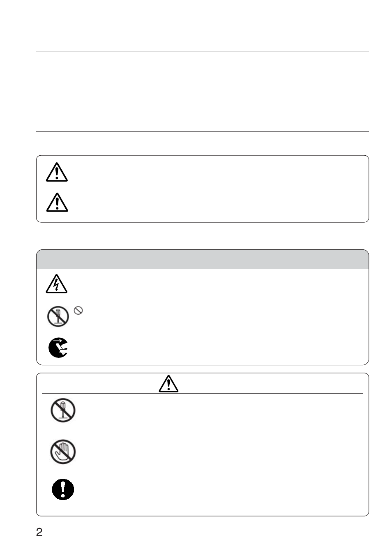Click the black mandatory exclamation circle
The image size is (392, 553).
63,489
